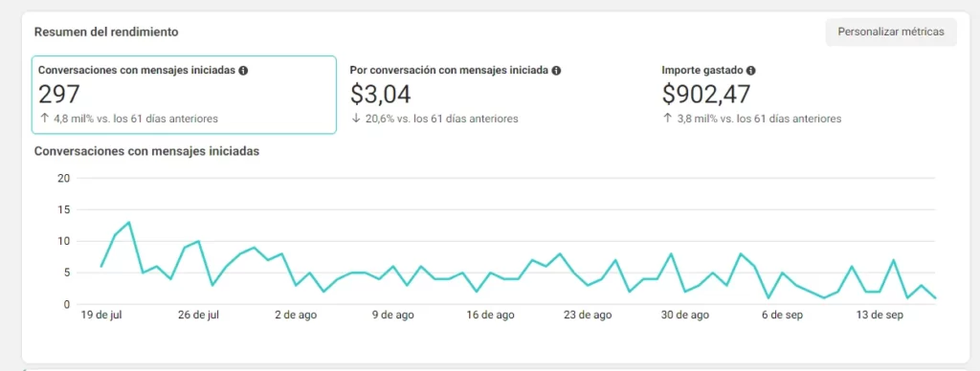
Task: Click the 16 de ago axis label
Action: [490, 316]
